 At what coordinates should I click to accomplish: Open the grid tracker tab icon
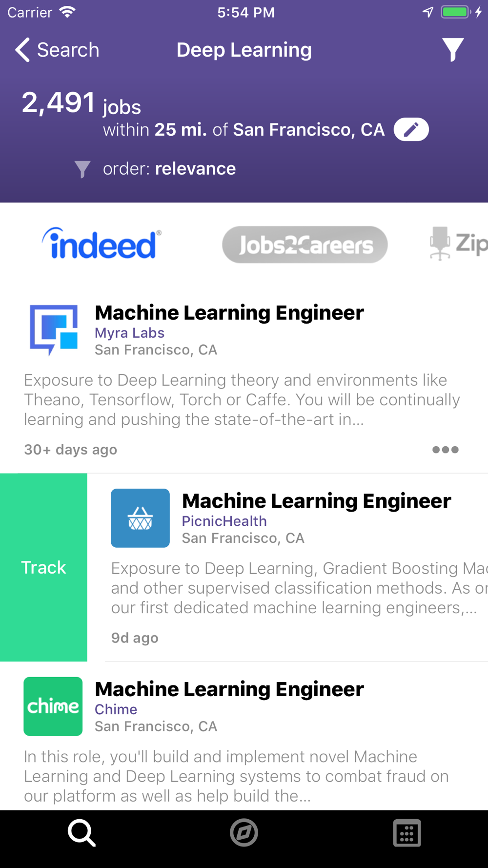click(407, 833)
